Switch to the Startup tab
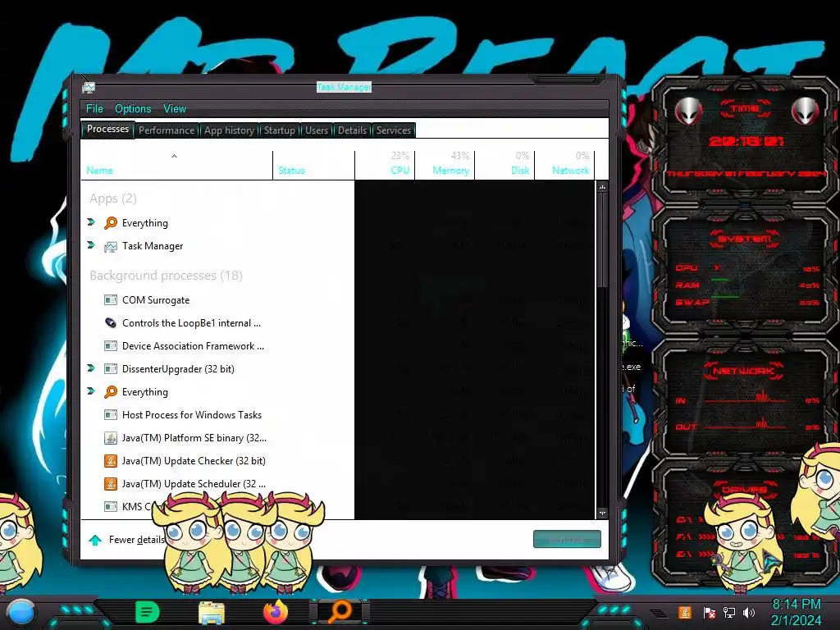 click(x=279, y=130)
